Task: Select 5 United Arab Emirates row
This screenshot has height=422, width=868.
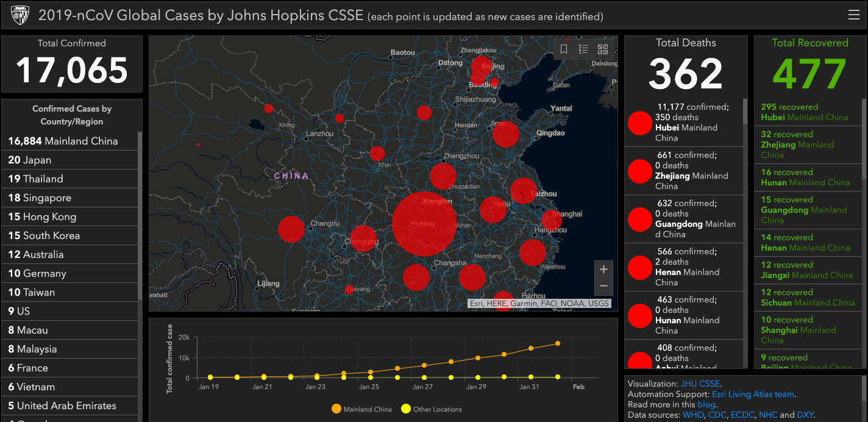Action: click(x=70, y=406)
